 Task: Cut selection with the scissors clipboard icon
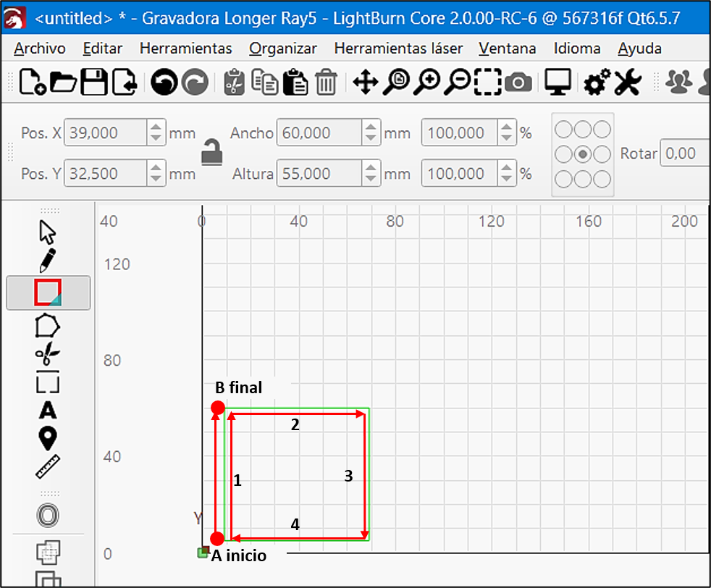(x=234, y=82)
